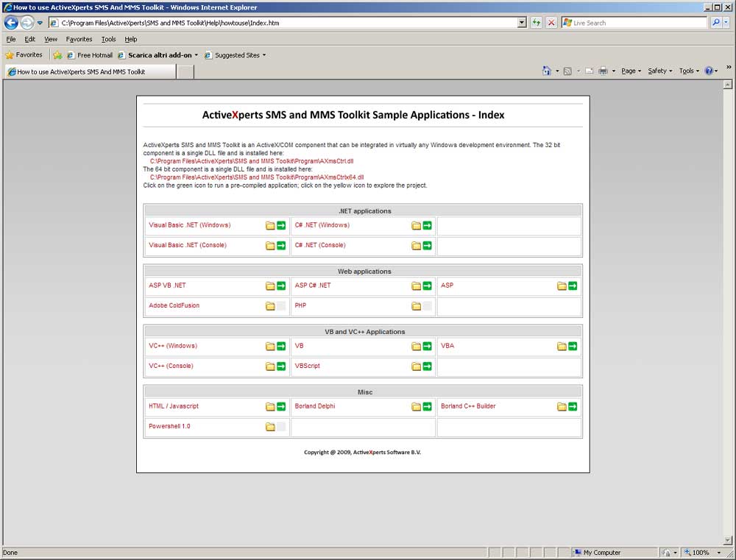Expand the Help question mark dropdown
The image size is (736, 560).
click(716, 71)
